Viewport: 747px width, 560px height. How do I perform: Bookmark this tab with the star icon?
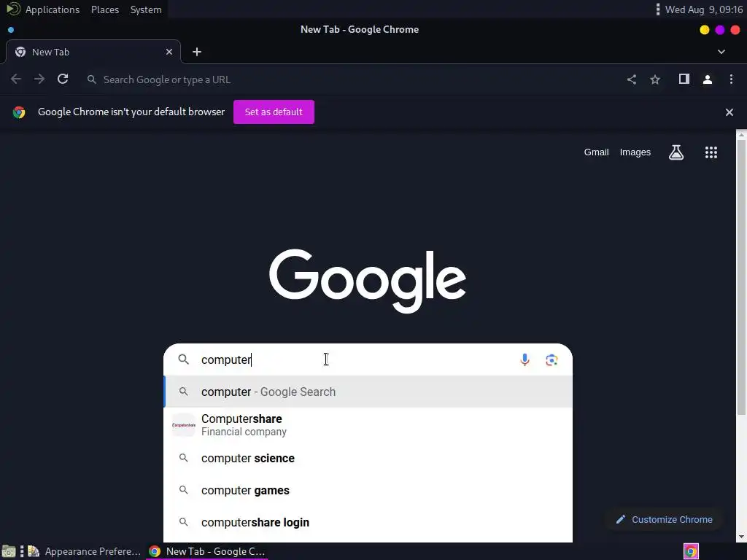[x=655, y=79]
